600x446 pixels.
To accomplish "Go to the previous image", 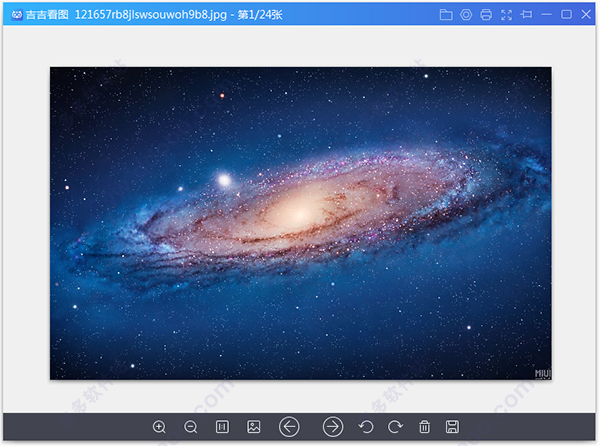I will pos(289,426).
